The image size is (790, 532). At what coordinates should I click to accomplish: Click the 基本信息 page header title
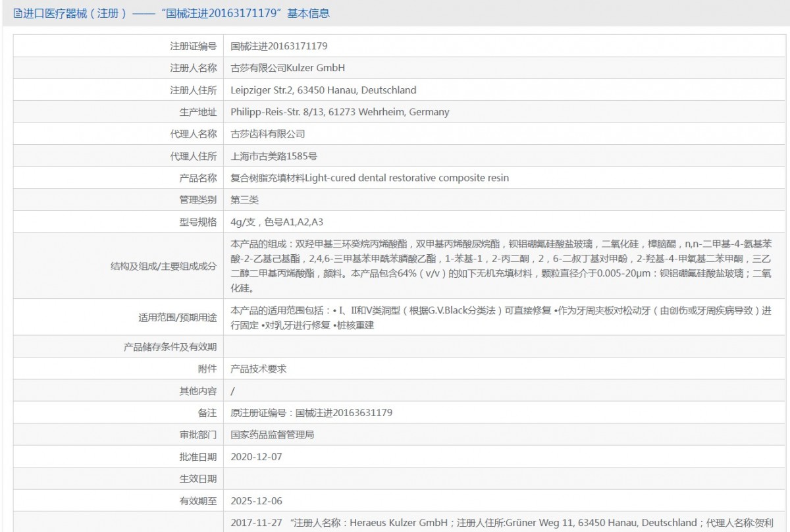171,13
